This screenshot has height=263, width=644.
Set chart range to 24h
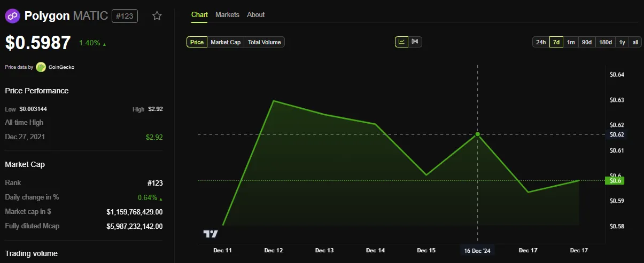[541, 42]
